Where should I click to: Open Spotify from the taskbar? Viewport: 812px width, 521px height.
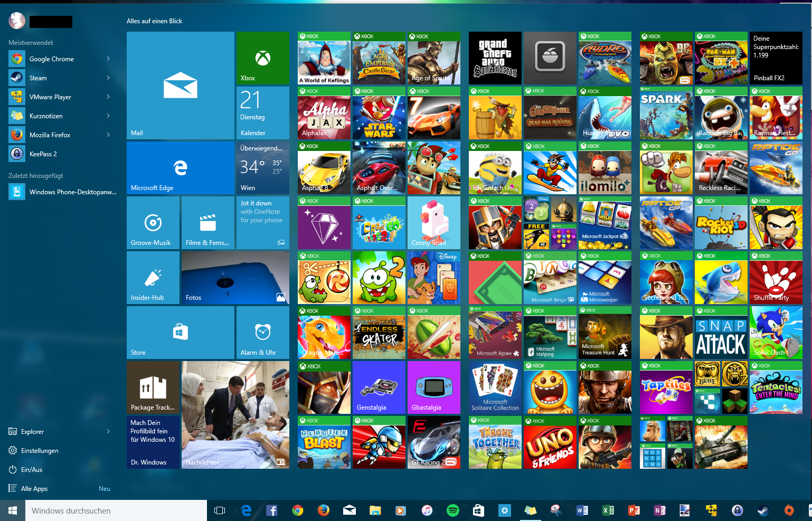coord(453,510)
